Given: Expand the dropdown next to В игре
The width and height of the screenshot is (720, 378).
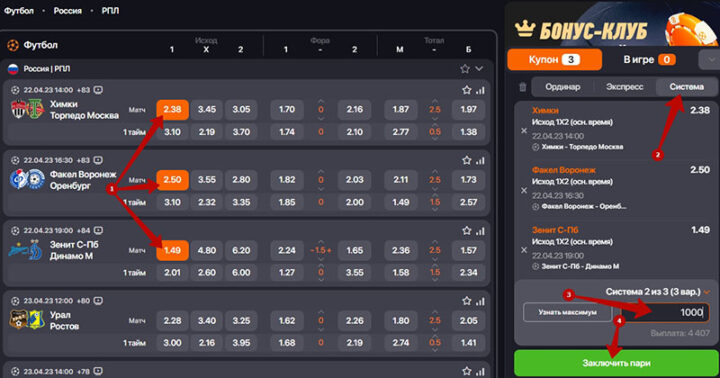Looking at the screenshot, I should (710, 60).
